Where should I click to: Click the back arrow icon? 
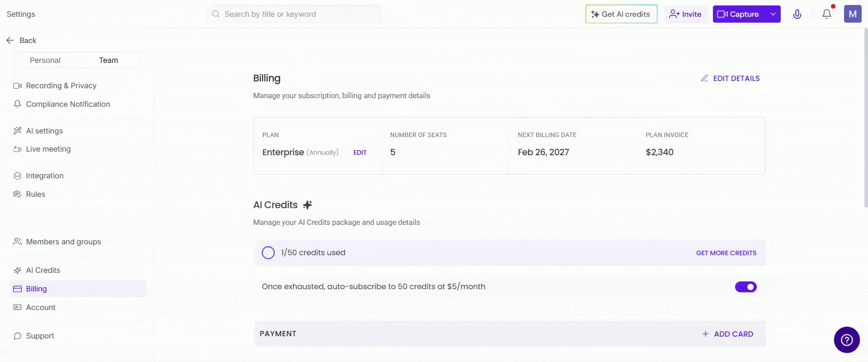[10, 40]
